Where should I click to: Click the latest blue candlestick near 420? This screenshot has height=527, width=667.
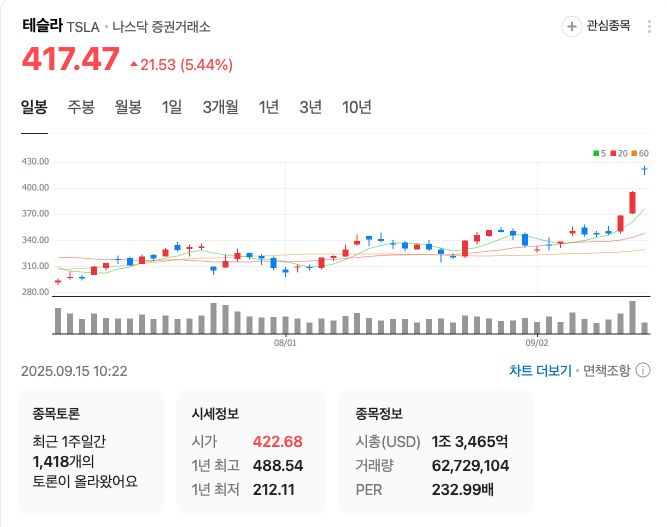coord(644,170)
